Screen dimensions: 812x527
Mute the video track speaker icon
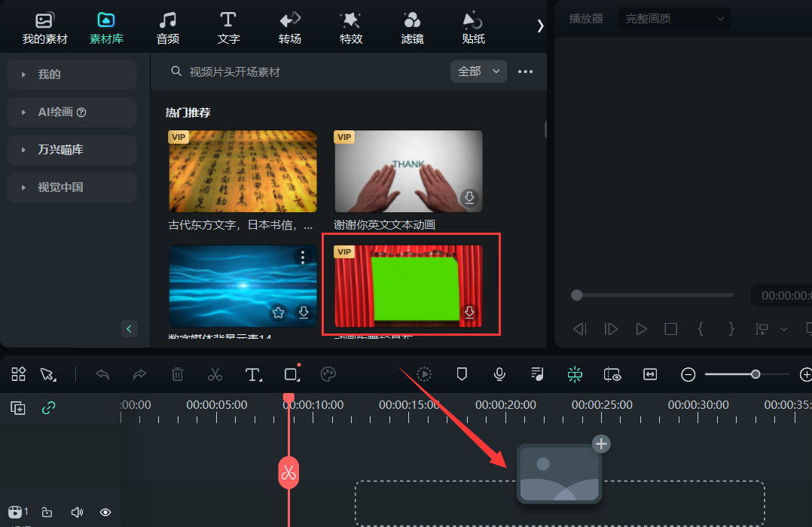click(76, 513)
